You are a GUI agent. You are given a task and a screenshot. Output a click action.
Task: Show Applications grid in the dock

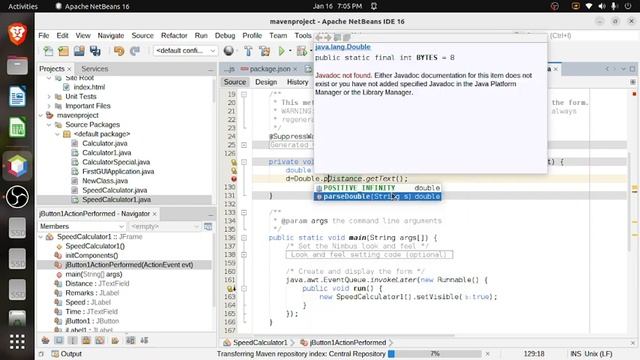(17, 341)
